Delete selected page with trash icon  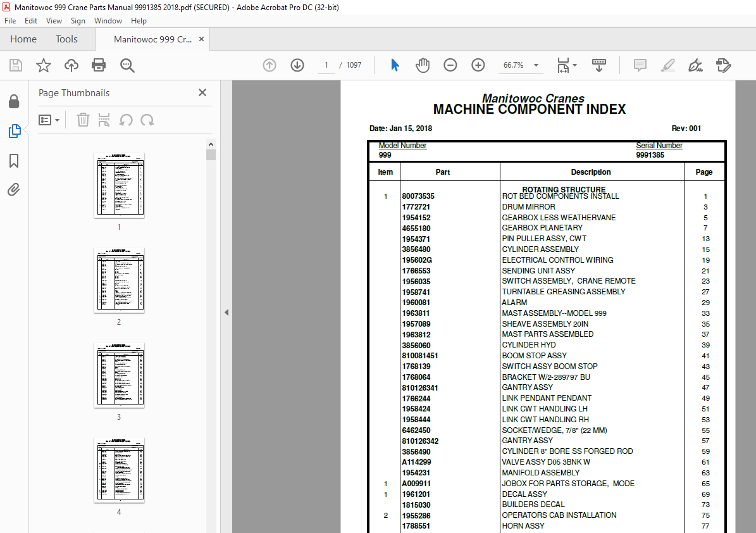point(83,120)
